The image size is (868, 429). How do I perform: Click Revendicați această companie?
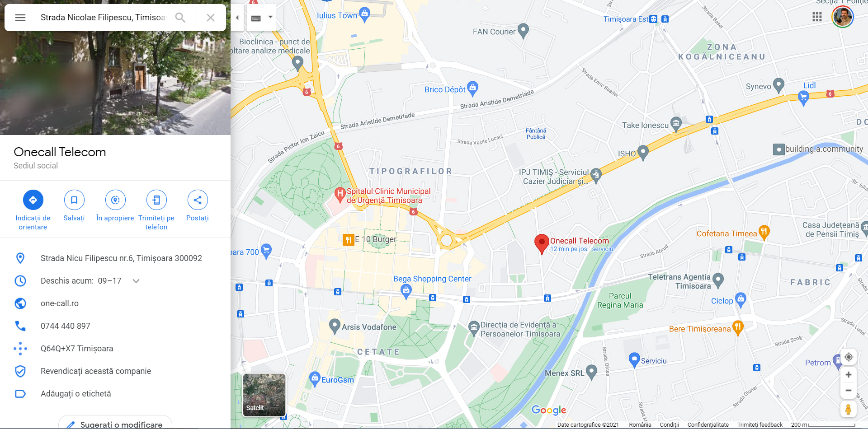point(96,371)
